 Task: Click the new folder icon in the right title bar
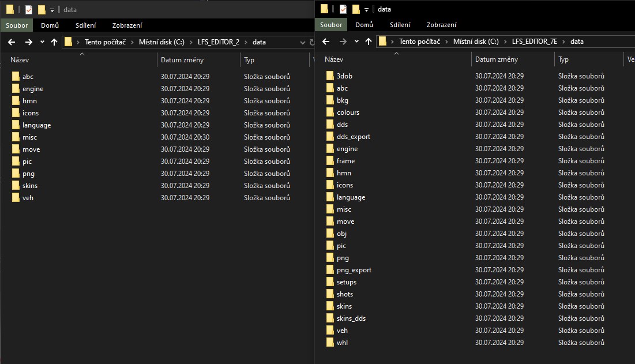[x=356, y=9]
